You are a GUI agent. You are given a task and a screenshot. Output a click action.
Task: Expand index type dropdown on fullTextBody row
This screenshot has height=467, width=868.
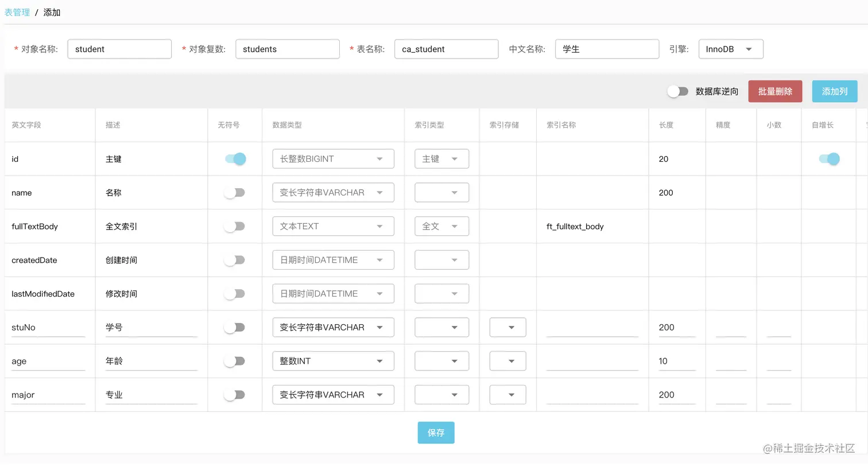(441, 226)
